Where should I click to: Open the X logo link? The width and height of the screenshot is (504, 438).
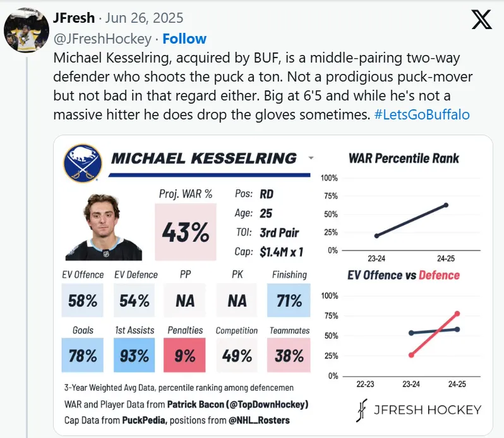point(481,20)
